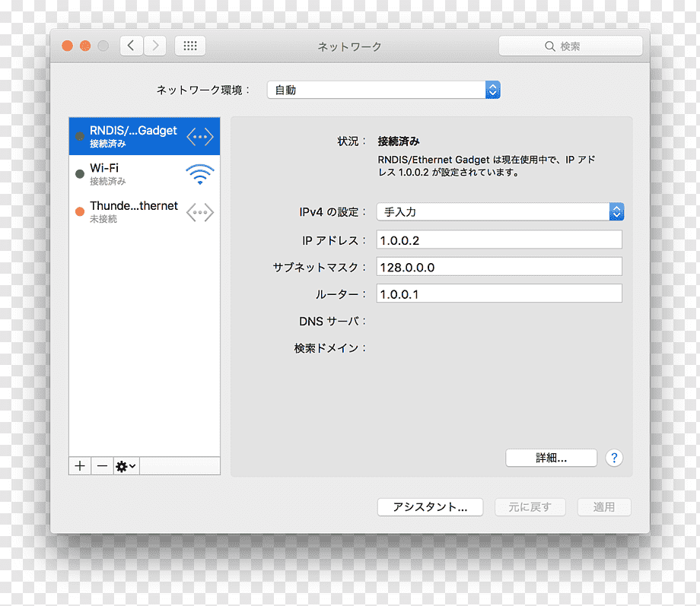This screenshot has height=606, width=700.
Task: Click the Wi-Fi signal icon
Action: click(x=200, y=174)
